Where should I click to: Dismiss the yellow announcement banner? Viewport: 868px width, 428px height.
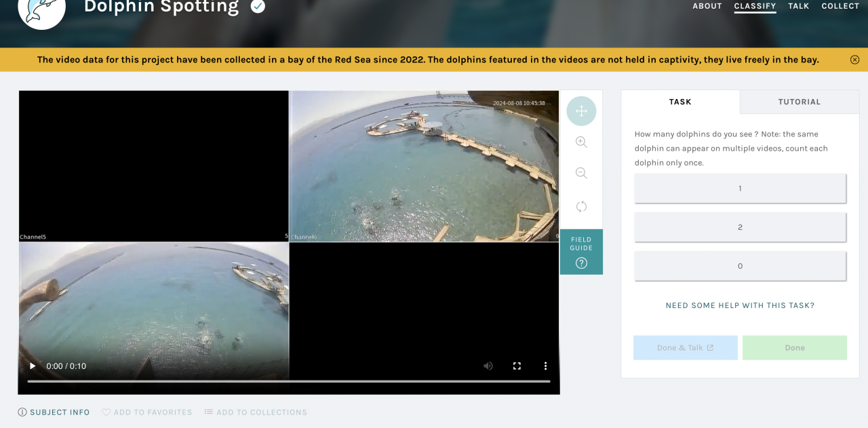(854, 60)
